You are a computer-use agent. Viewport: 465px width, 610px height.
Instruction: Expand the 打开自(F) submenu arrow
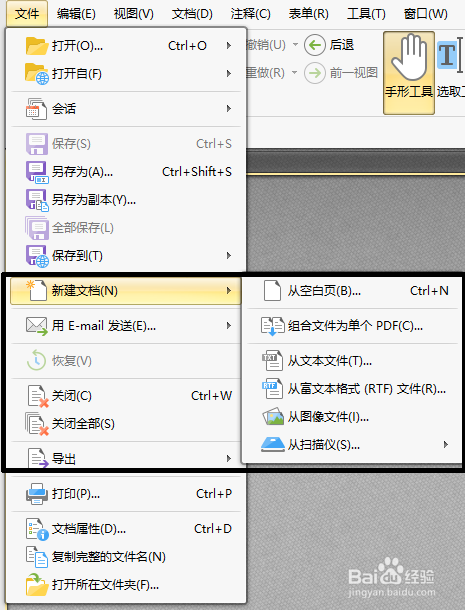(x=229, y=74)
